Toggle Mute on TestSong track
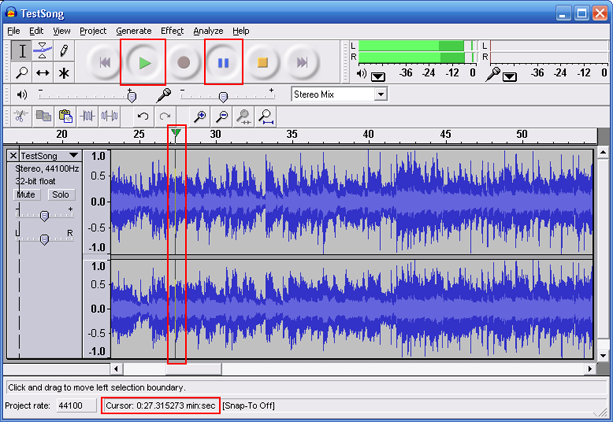The image size is (613, 422). click(x=26, y=194)
